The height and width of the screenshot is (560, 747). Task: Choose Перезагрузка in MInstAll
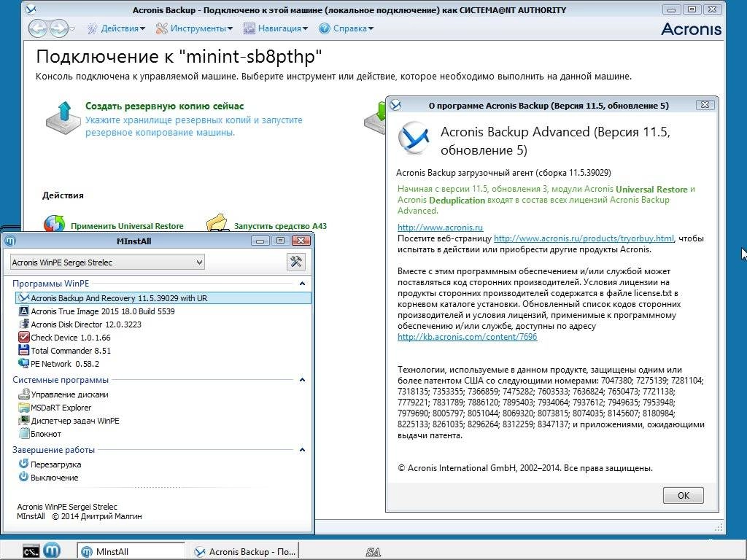[55, 464]
